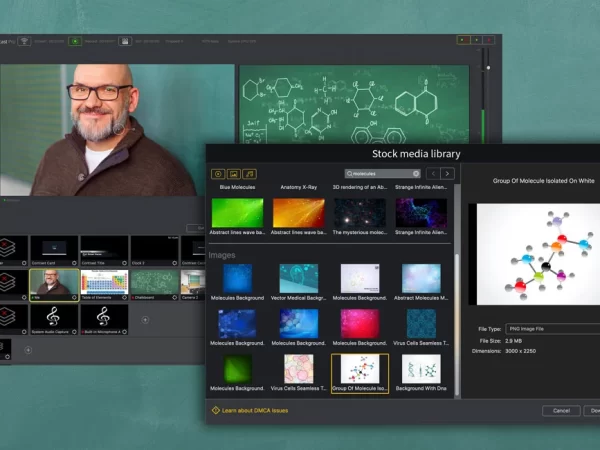This screenshot has width=600, height=450.
Task: Click the green Record button in Wirecast toolbar
Action: 75,41
